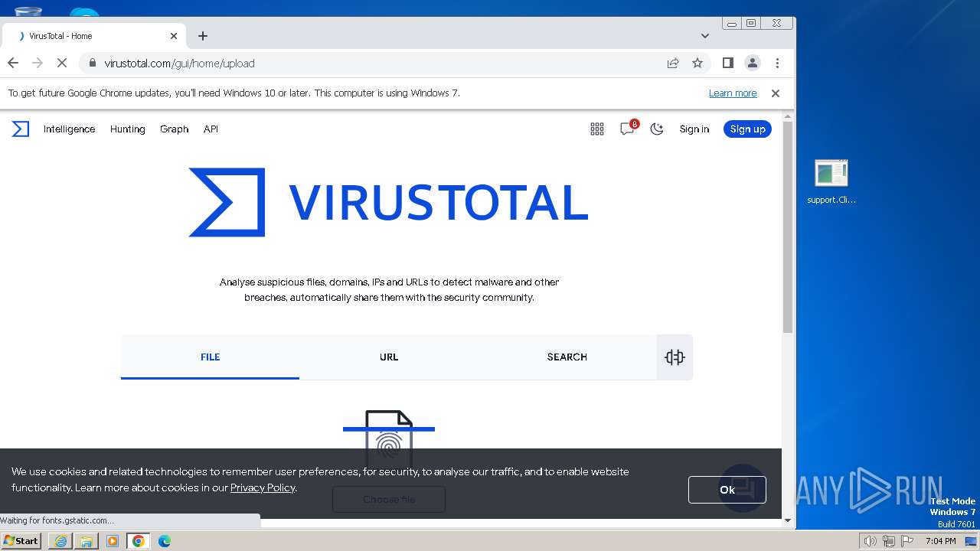
Task: Open Chrome profile avatar icon
Action: 753,63
